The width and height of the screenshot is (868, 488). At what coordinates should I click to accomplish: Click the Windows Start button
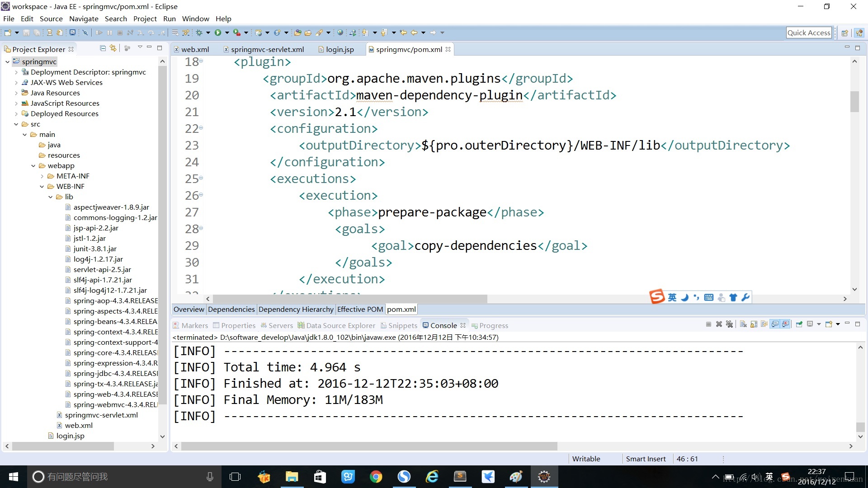coord(14,477)
